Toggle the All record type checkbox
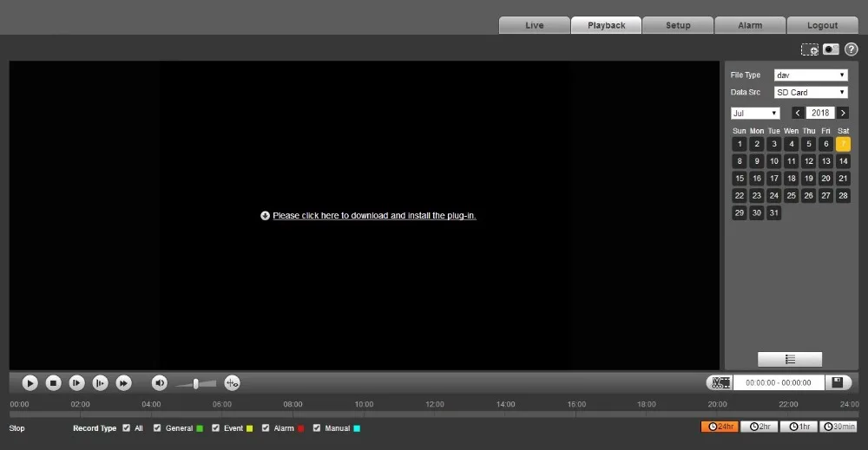 126,427
